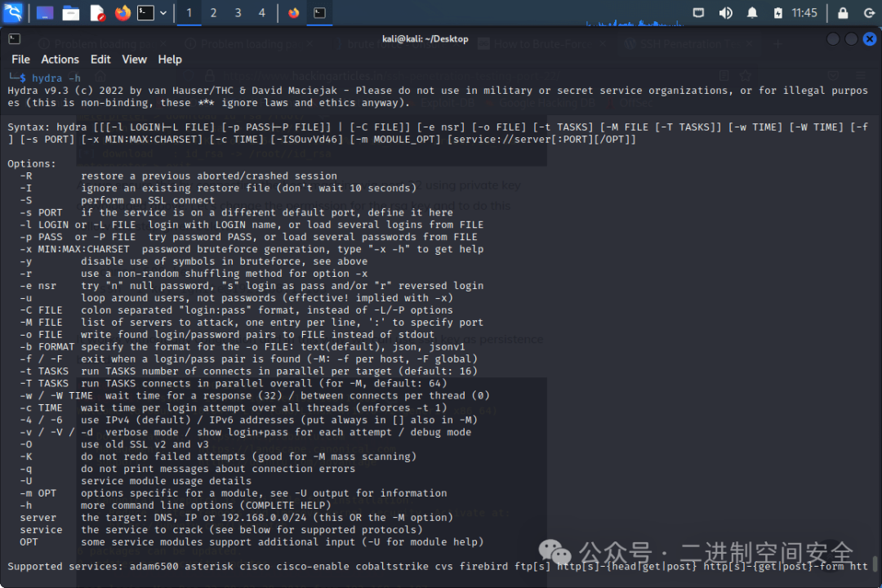
Task: Open the Kali dragon applications menu
Action: (13, 12)
